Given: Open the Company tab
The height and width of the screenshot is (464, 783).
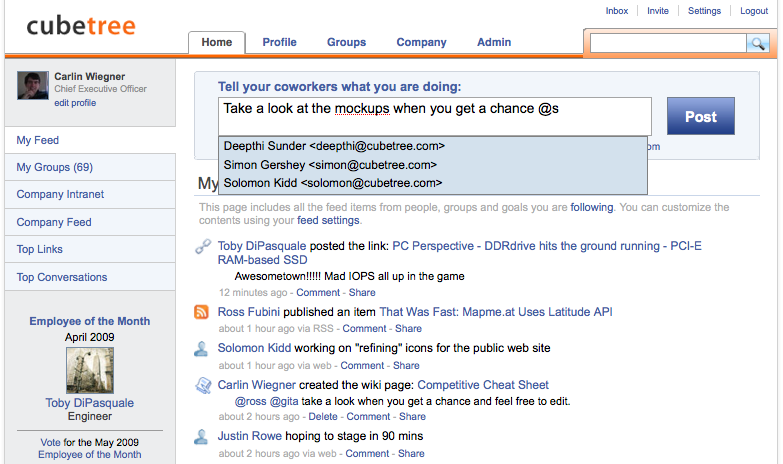Looking at the screenshot, I should tap(421, 42).
